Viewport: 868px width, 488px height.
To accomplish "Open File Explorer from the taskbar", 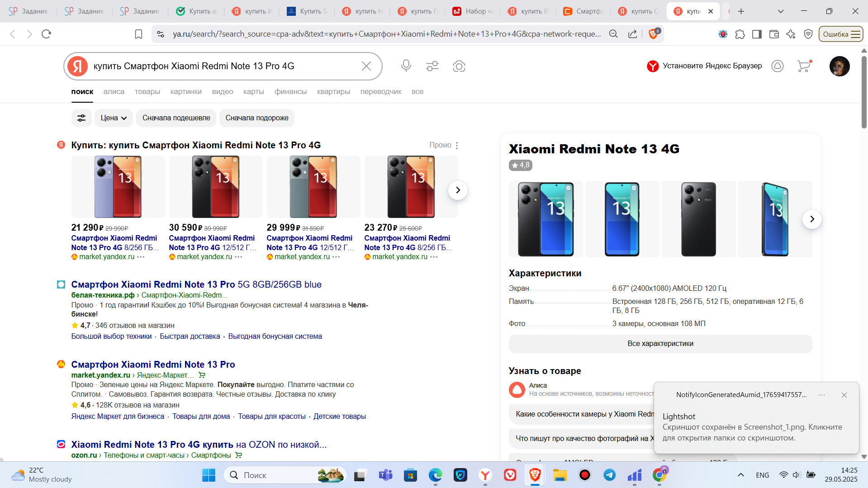I will (560, 475).
